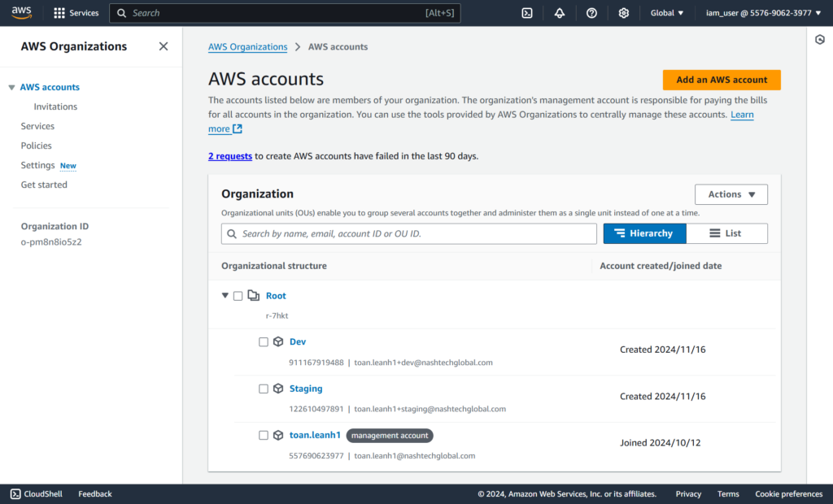Tick the Staging account checkbox
This screenshot has width=833, height=504.
tap(264, 389)
